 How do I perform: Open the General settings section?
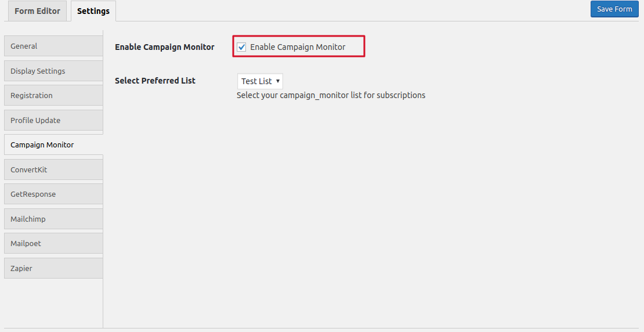pos(53,46)
